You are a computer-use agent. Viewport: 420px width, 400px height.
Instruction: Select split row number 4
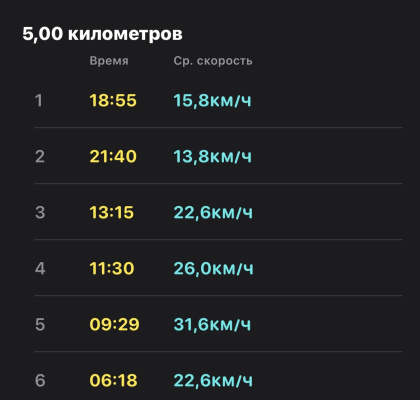tap(218, 268)
